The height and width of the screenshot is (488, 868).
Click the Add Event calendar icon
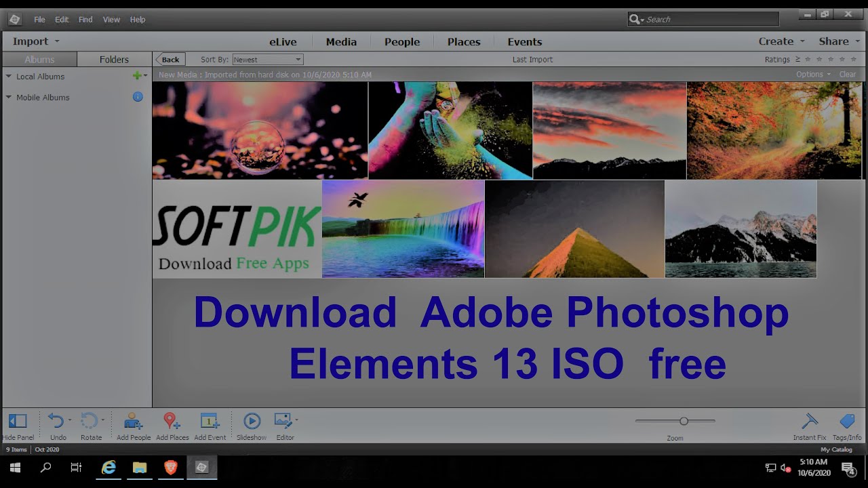(210, 421)
